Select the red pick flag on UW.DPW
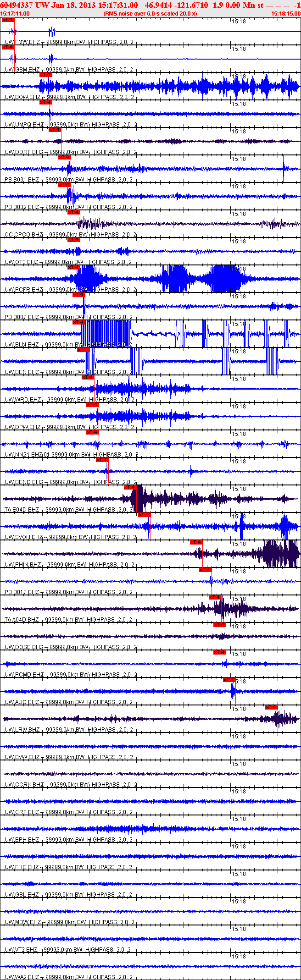The image size is (301, 980). 93,405
